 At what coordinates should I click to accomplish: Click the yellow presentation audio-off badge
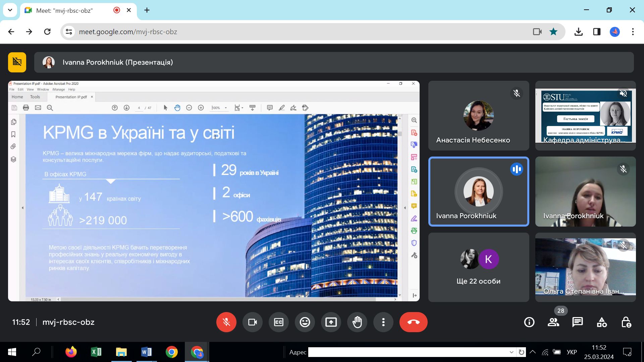point(17,62)
